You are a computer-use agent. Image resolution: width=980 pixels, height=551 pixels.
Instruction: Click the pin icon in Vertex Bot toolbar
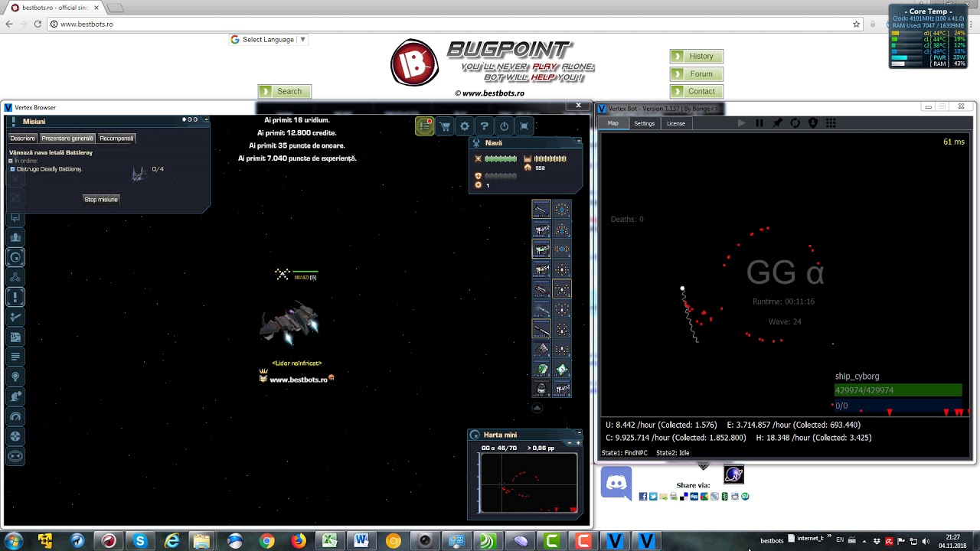point(777,123)
